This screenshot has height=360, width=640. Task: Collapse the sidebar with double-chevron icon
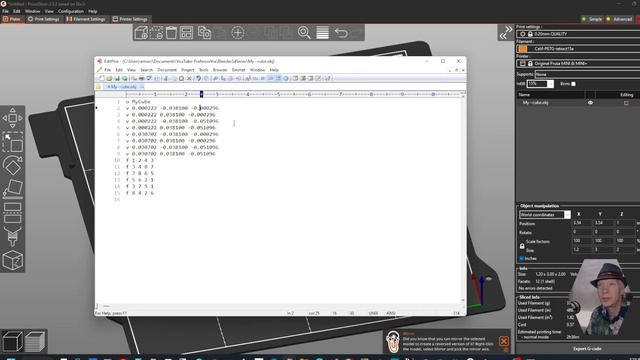click(506, 33)
